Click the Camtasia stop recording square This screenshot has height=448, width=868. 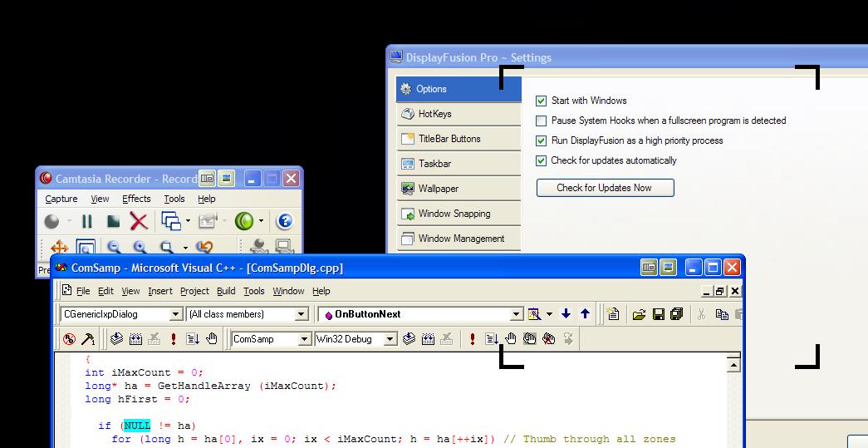[113, 222]
